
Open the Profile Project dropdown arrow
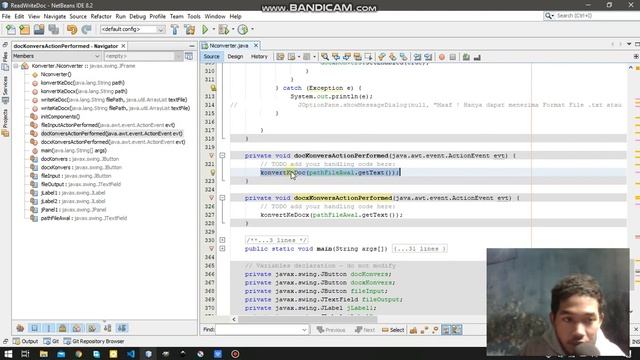click(252, 29)
